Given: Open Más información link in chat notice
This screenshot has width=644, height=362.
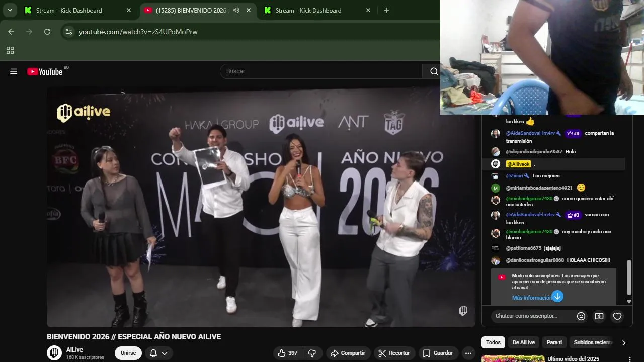Looking at the screenshot, I should tap(531, 298).
